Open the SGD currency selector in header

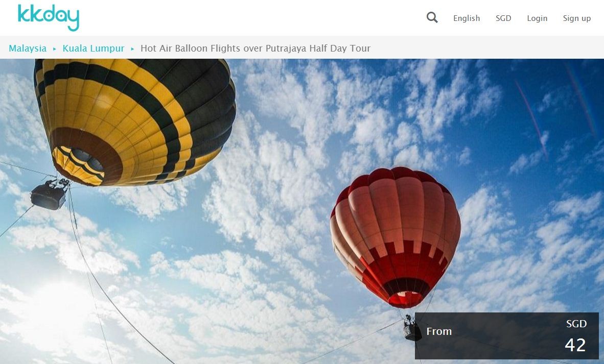point(503,18)
